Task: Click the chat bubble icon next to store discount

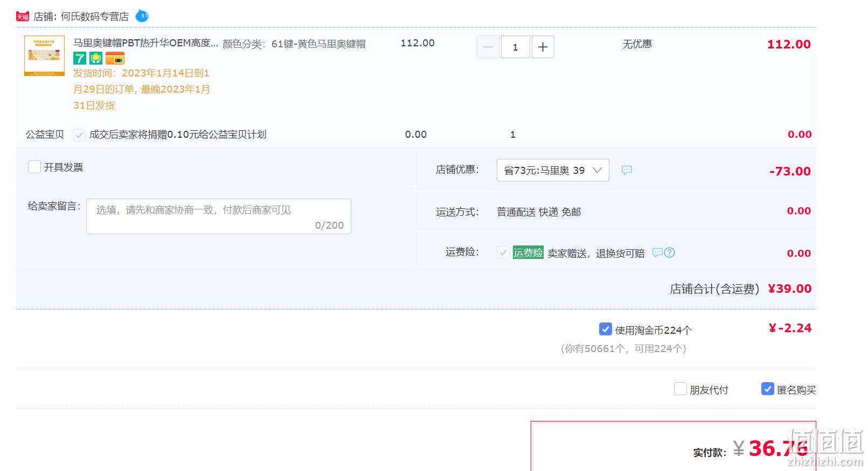Action: 627,170
